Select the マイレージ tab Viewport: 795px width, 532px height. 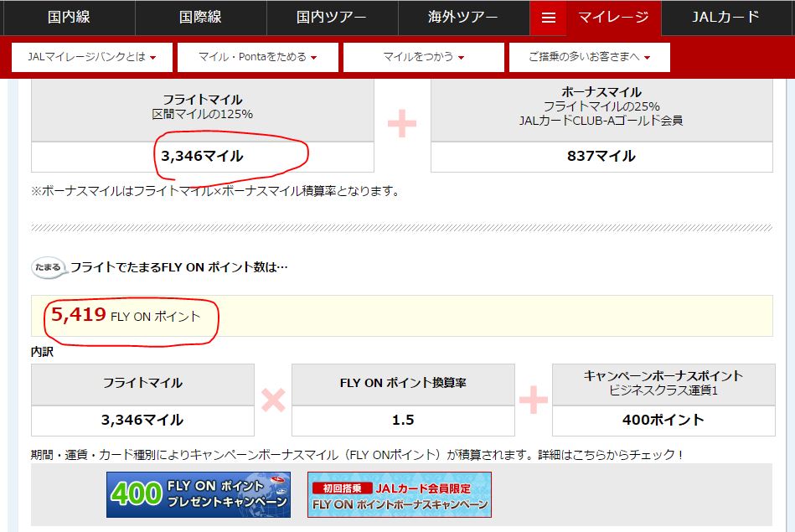(x=613, y=18)
